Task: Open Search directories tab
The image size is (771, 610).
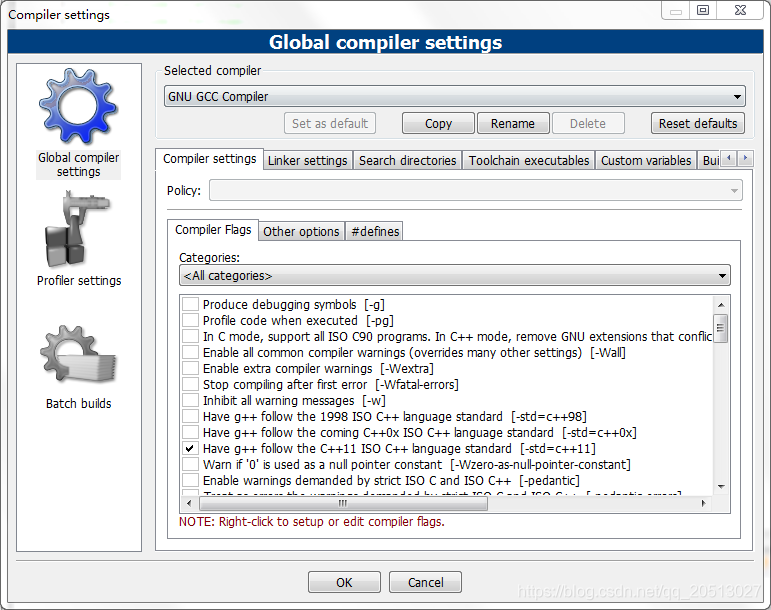Action: click(407, 161)
